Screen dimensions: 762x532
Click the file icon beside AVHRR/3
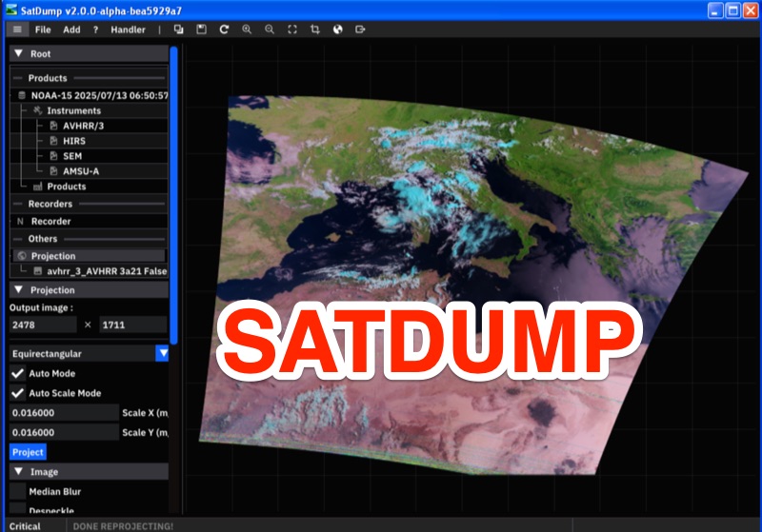pyautogui.click(x=54, y=126)
